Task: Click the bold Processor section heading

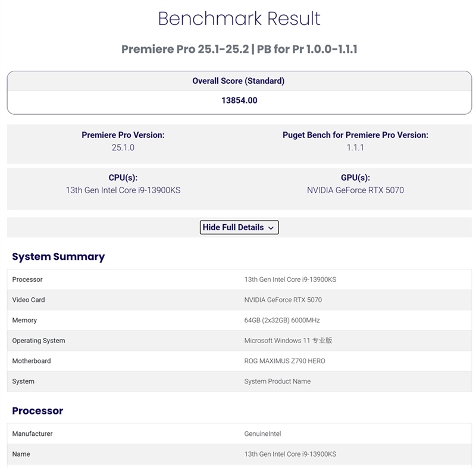Action: tap(37, 411)
